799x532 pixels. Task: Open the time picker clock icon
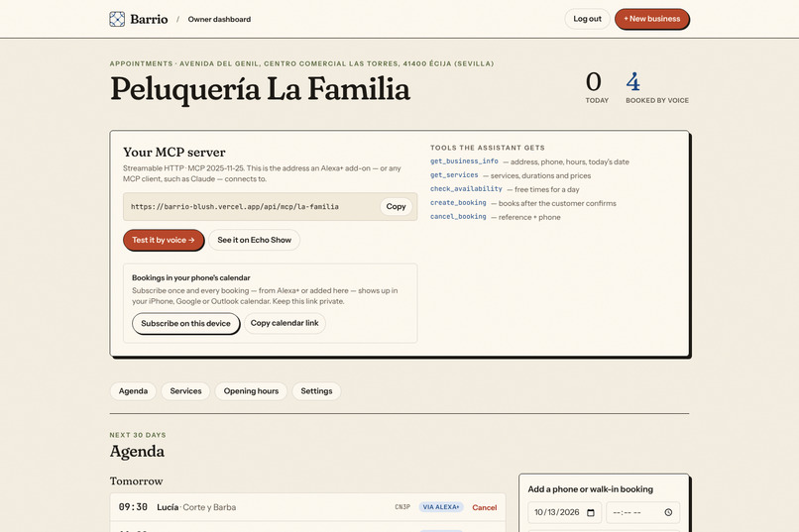pos(668,512)
